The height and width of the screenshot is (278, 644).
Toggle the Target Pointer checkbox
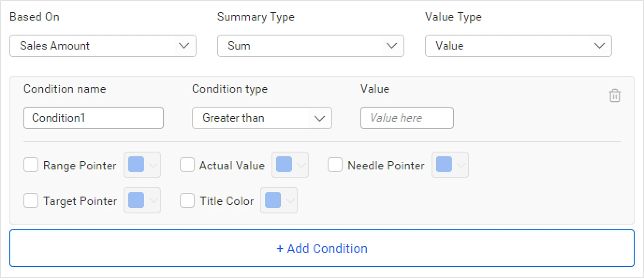tap(31, 201)
